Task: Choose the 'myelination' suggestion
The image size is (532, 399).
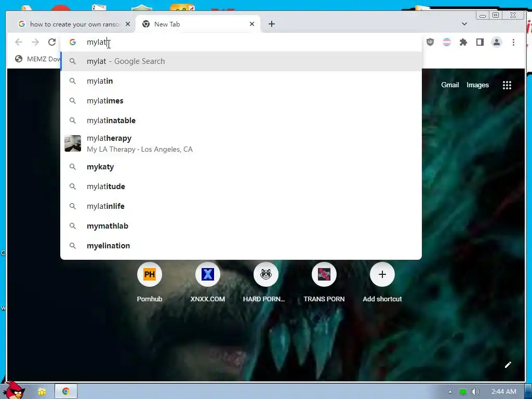Action: (241, 246)
